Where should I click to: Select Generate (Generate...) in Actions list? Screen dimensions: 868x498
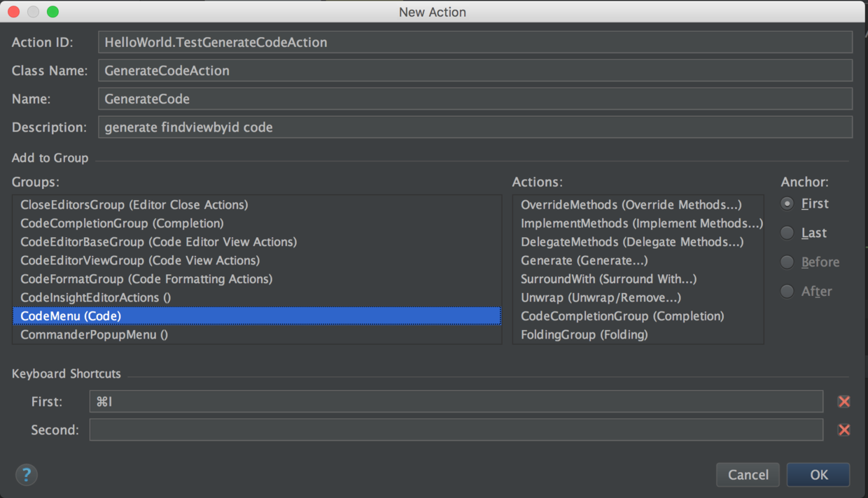point(584,261)
